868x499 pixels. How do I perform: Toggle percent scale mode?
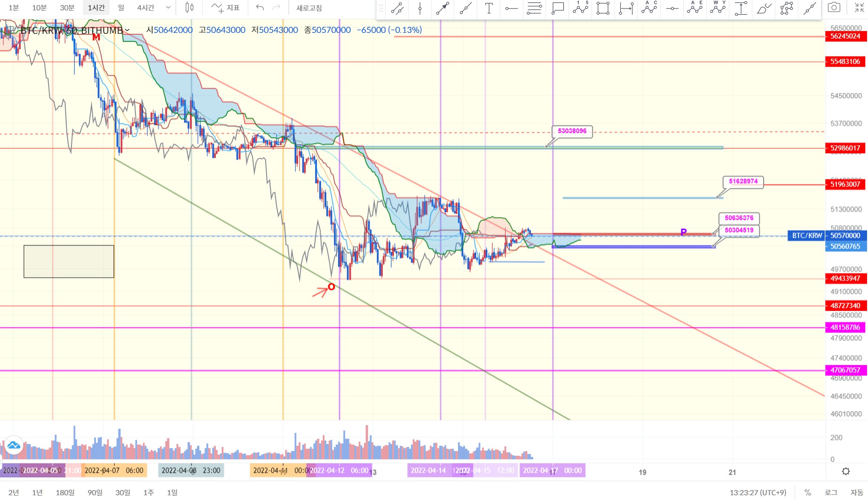click(x=807, y=492)
